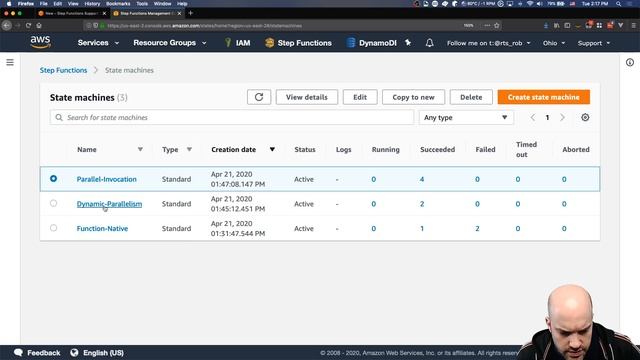The image size is (640, 360).
Task: Close the Step Functions Management tab
Action: pos(180,13)
